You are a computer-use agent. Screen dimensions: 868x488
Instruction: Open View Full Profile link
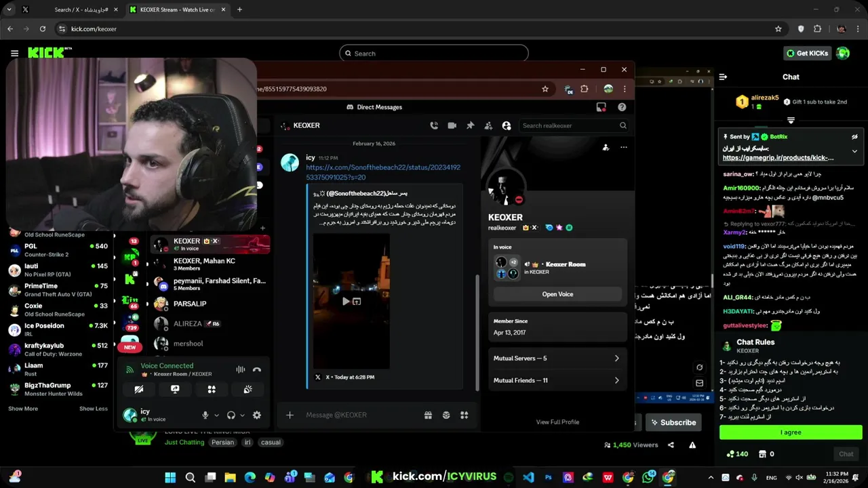click(x=557, y=422)
